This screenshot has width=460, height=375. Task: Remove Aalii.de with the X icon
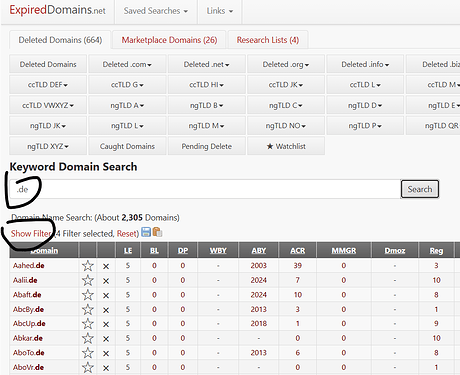(x=106, y=281)
